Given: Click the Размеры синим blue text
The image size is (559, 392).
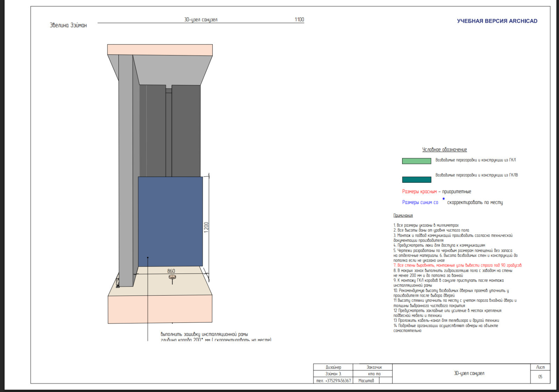Looking at the screenshot, I should point(420,202).
